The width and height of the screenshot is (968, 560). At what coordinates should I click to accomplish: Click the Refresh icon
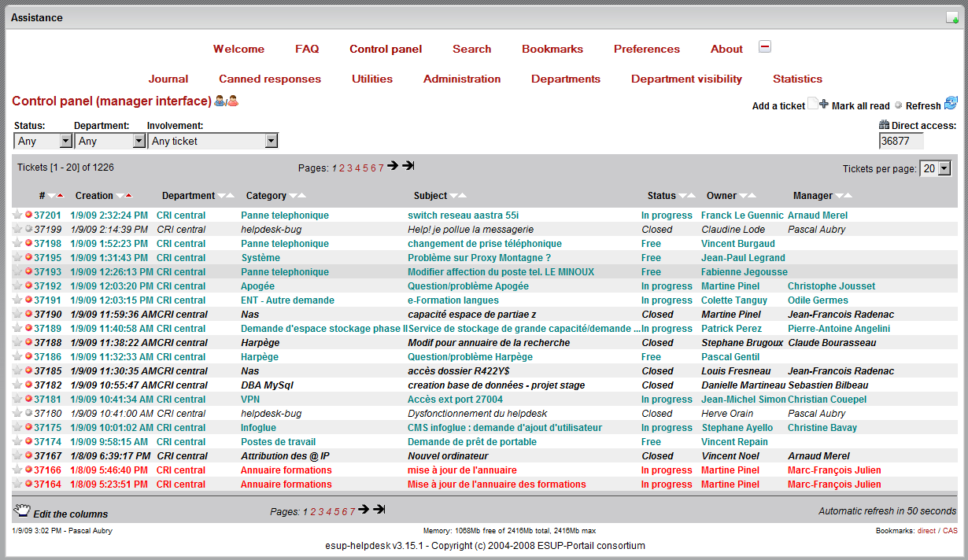pos(951,103)
